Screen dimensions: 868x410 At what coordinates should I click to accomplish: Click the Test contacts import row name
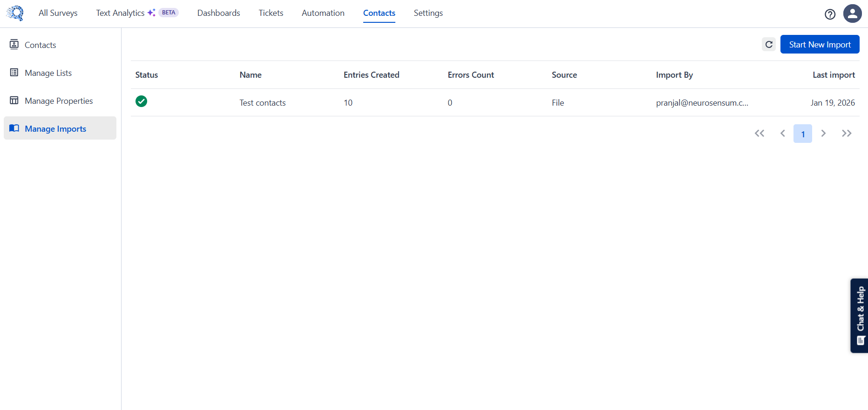point(263,103)
